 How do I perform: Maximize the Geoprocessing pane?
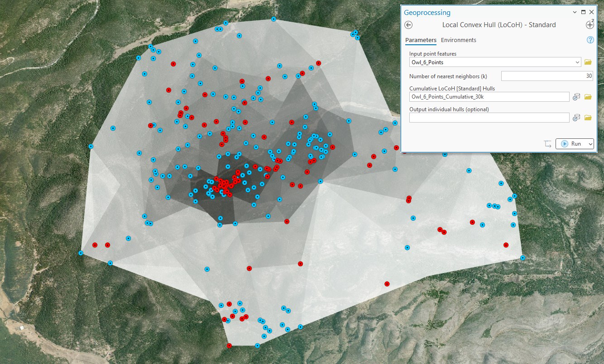click(x=583, y=12)
